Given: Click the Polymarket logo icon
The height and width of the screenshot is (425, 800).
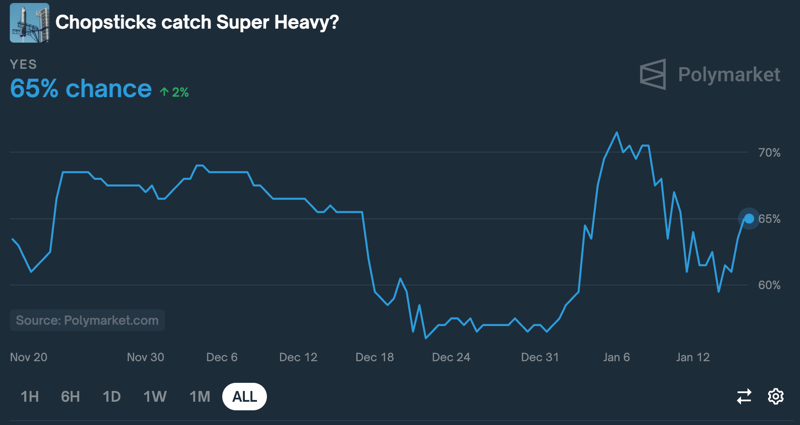Looking at the screenshot, I should click(x=653, y=74).
